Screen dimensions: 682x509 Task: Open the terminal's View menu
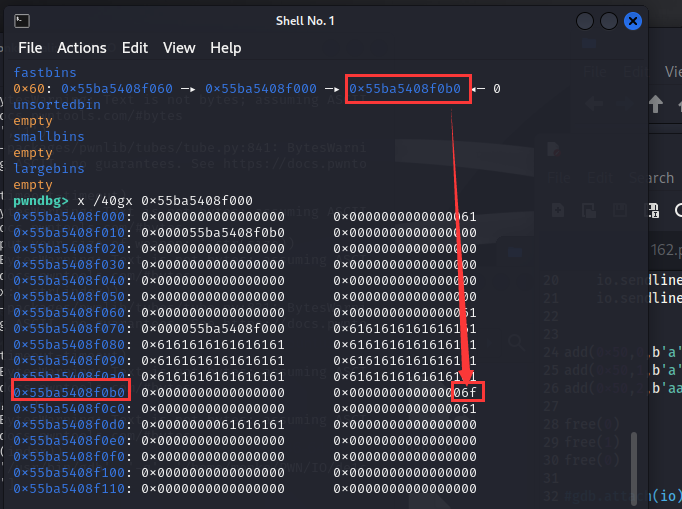tap(179, 48)
